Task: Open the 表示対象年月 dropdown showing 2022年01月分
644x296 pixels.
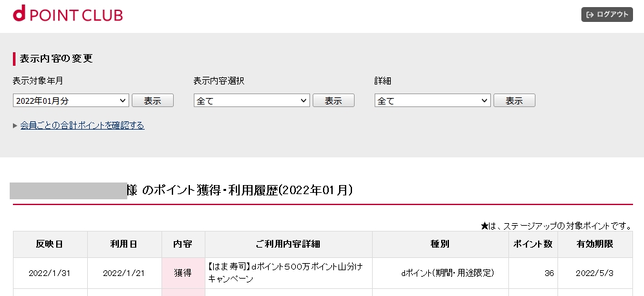Action: tap(71, 101)
